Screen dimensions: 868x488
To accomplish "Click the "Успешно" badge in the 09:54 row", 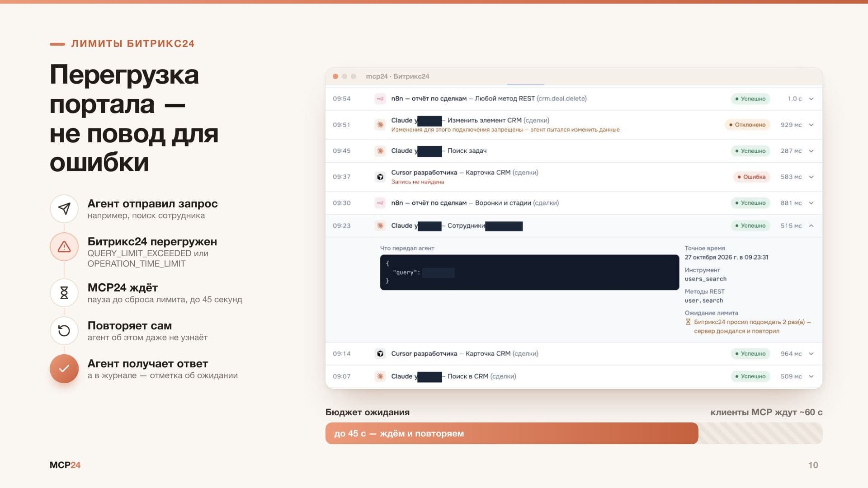I will tap(750, 99).
